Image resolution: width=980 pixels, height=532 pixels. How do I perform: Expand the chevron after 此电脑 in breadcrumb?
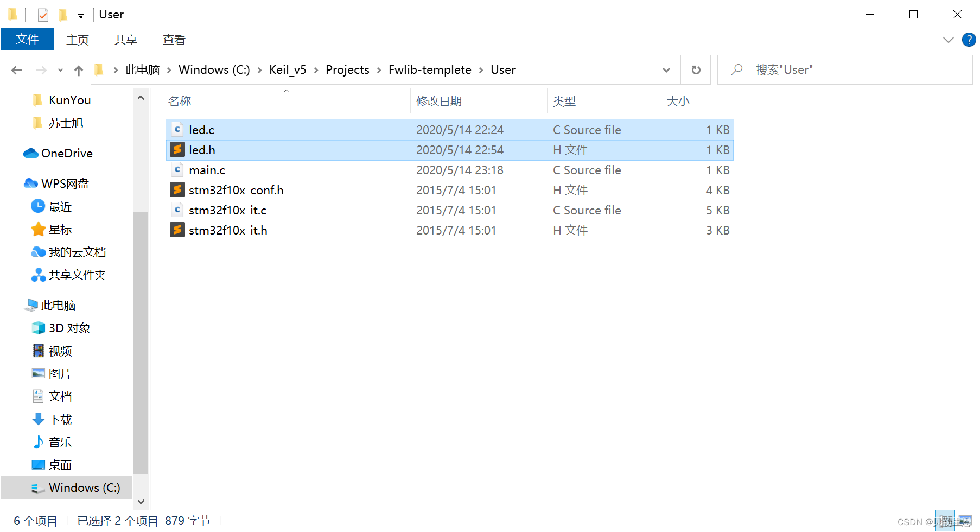169,70
